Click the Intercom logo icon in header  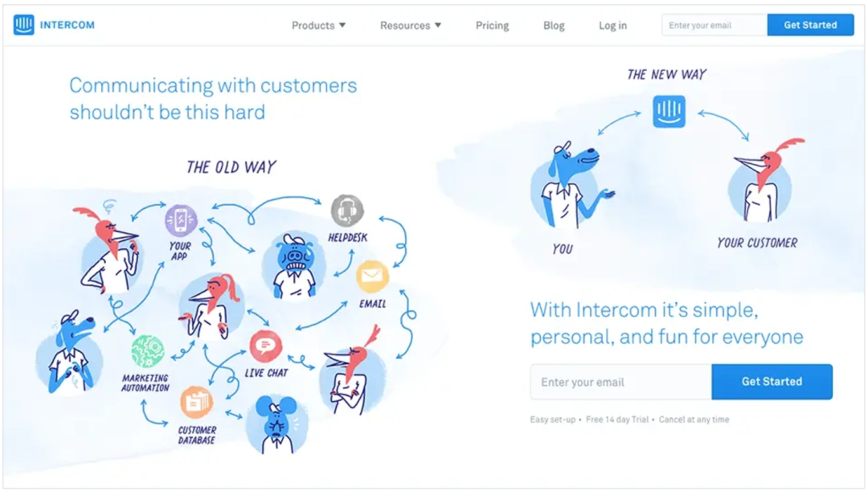click(x=24, y=25)
